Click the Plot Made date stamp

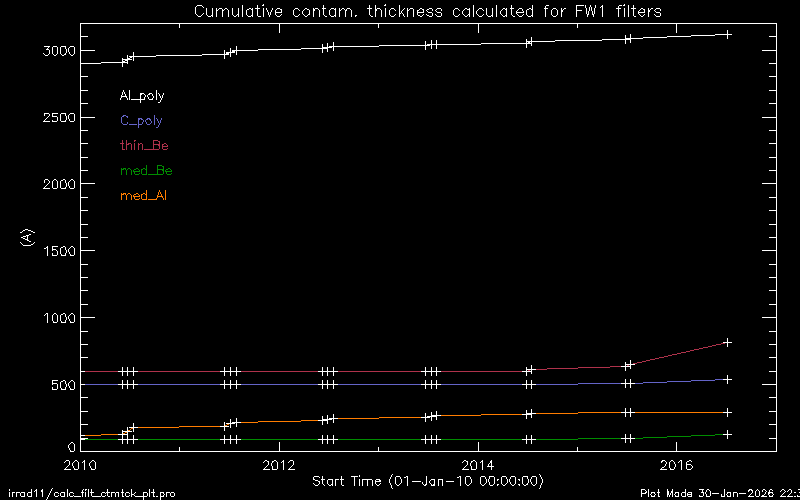pos(719,493)
